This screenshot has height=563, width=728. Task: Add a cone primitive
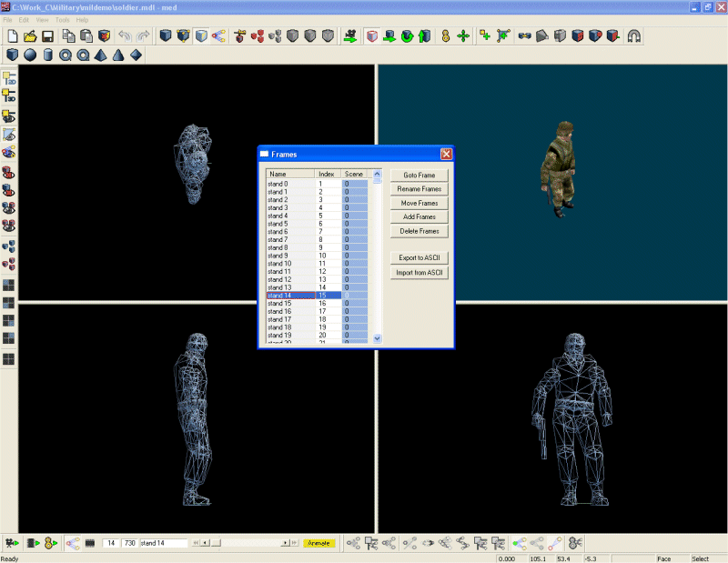pos(118,55)
